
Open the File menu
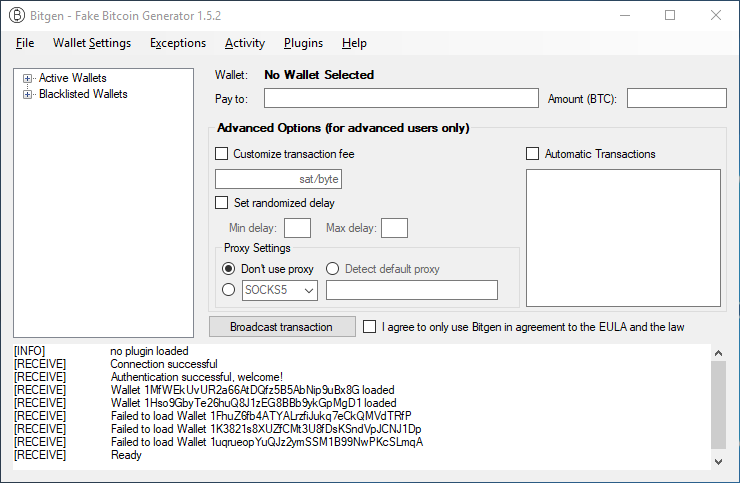pos(25,43)
